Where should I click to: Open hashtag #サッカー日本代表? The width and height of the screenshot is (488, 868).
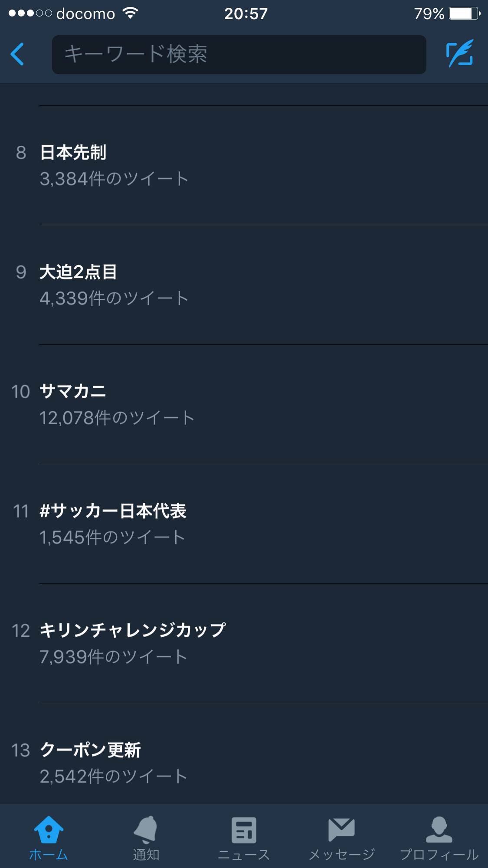coord(113,511)
